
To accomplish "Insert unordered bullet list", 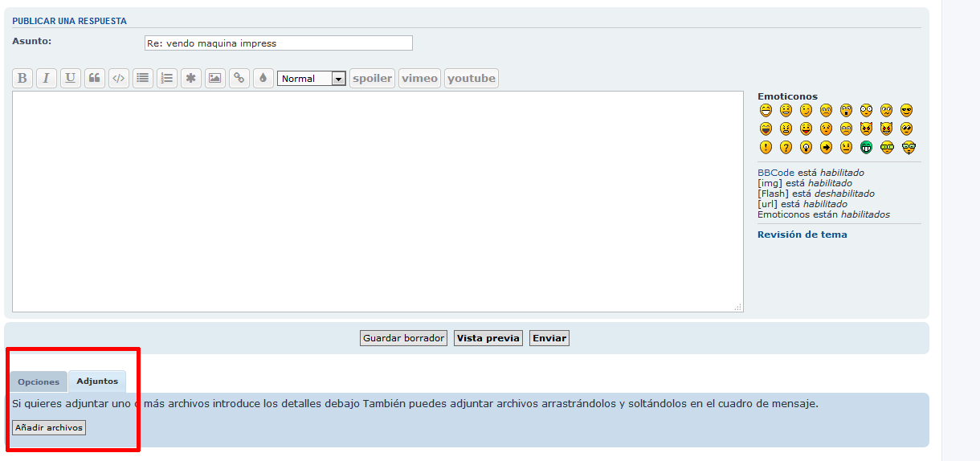I will [x=143, y=78].
